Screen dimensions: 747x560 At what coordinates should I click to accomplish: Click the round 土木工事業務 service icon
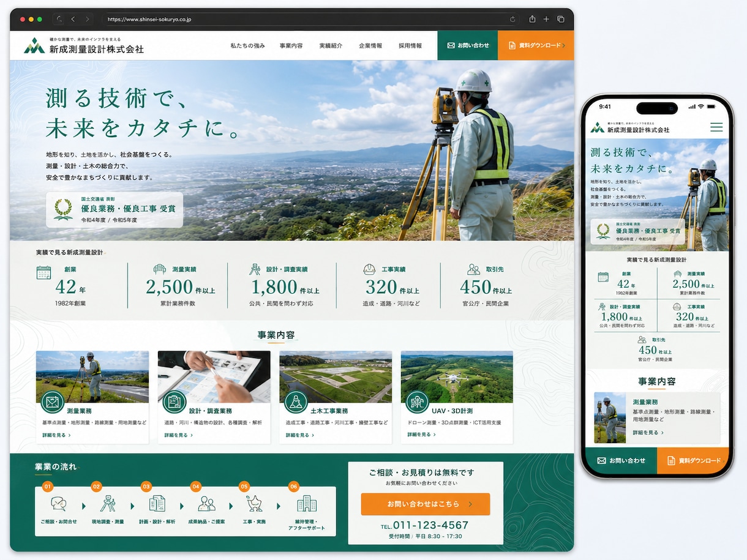[296, 402]
